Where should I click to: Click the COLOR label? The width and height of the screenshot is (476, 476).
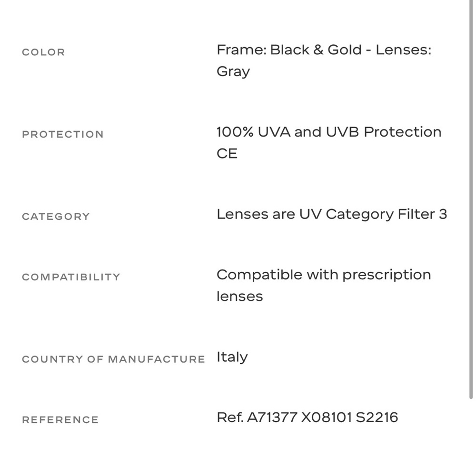[x=43, y=52]
